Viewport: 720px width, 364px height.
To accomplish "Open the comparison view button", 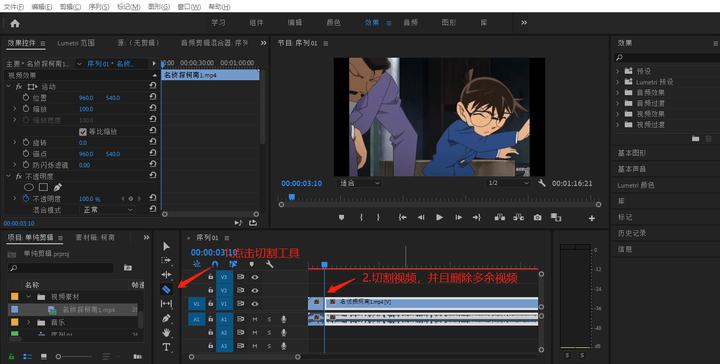I will click(x=556, y=218).
